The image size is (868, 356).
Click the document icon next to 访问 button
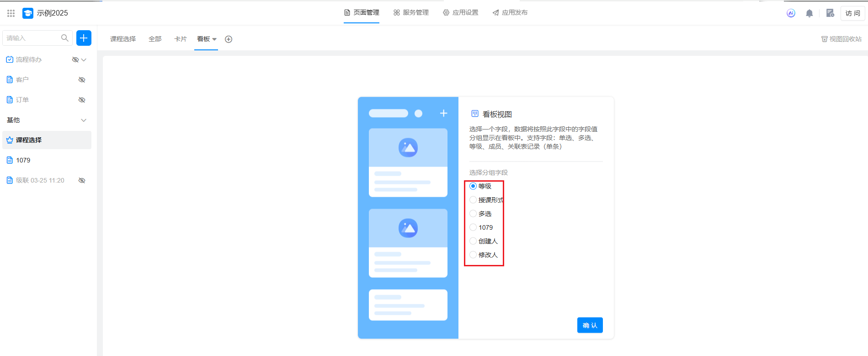tap(830, 13)
